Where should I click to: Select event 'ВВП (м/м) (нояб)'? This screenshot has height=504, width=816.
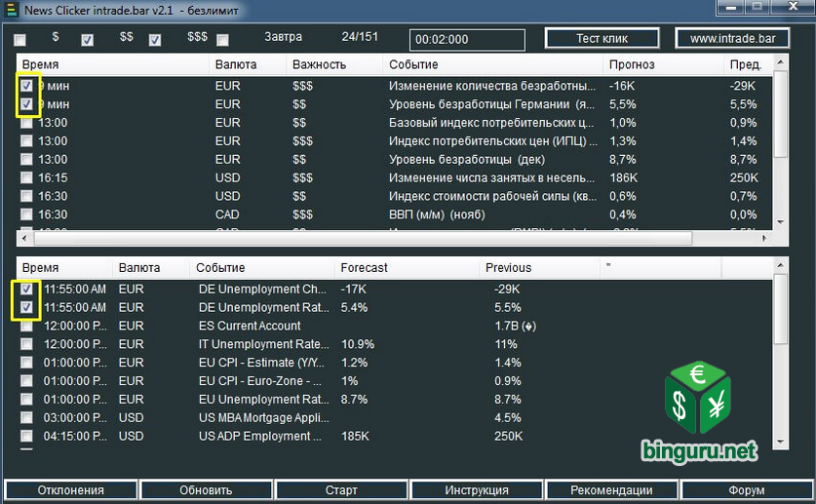437,214
